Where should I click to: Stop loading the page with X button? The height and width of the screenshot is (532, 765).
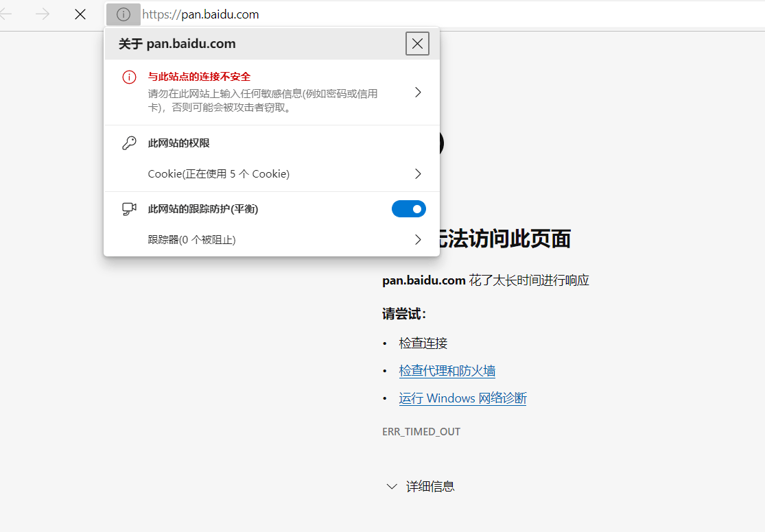(x=80, y=14)
